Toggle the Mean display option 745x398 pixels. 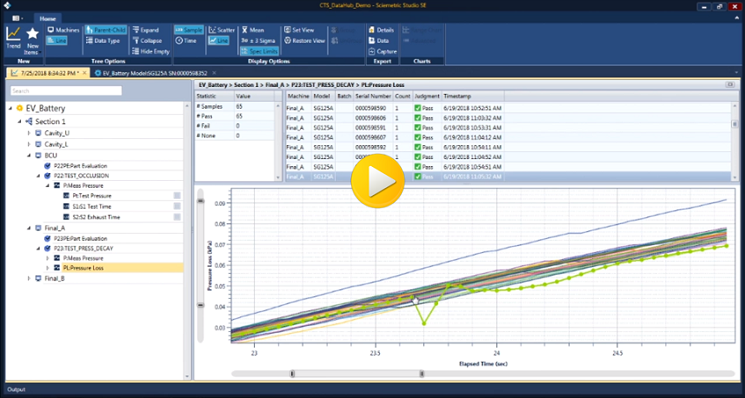252,30
